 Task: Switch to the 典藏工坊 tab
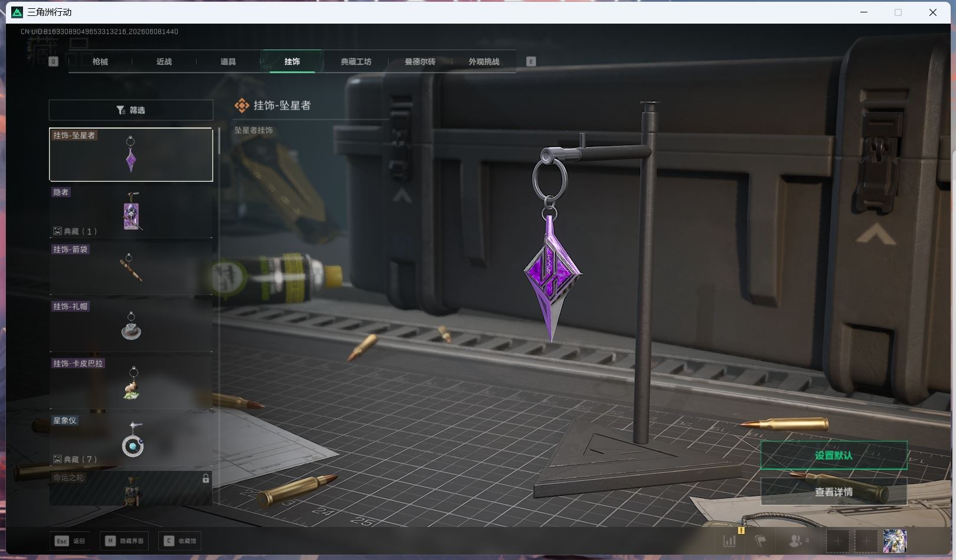pos(356,61)
